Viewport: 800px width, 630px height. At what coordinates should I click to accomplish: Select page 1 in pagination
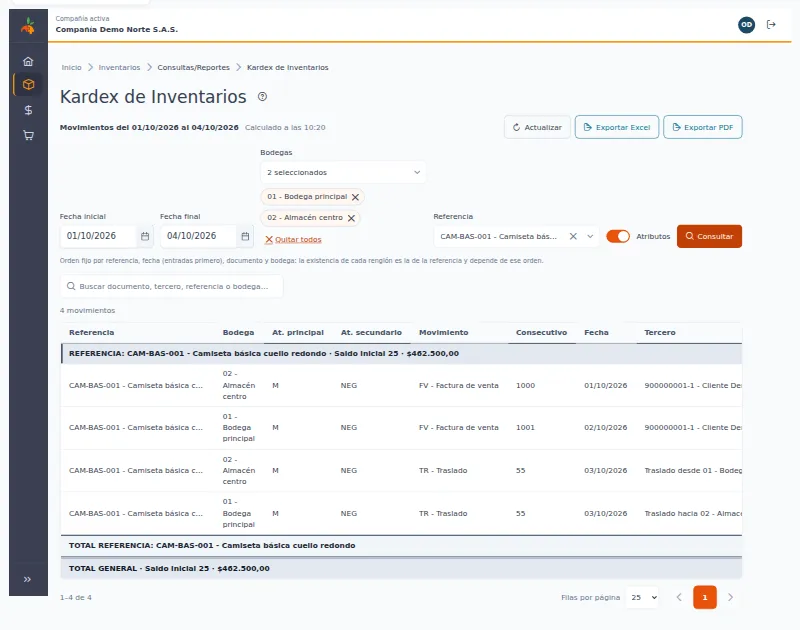pos(705,597)
